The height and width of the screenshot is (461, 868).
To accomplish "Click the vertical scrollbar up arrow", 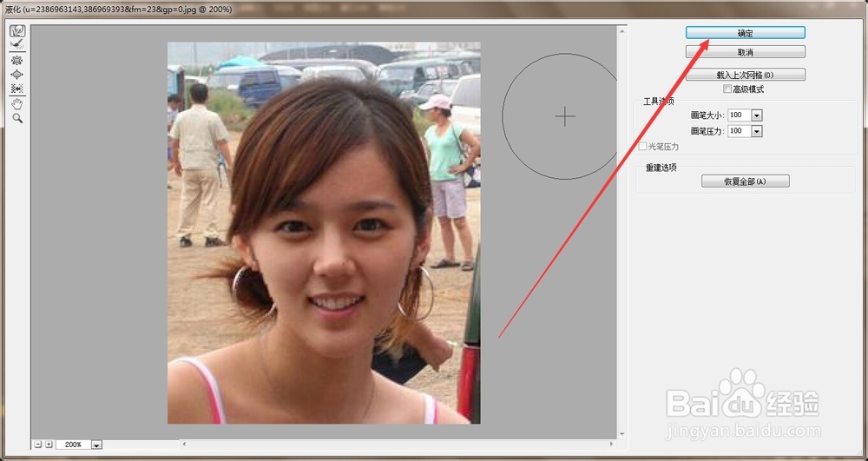I will pos(621,31).
